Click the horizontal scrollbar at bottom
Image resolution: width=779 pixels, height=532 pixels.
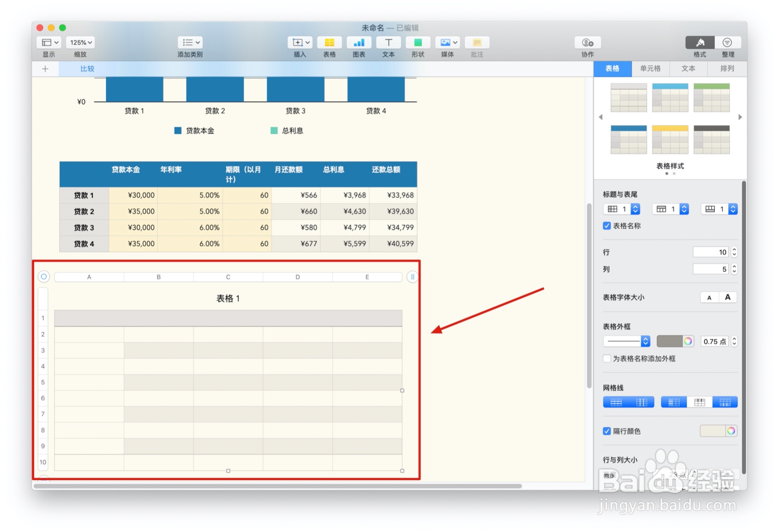[278, 486]
